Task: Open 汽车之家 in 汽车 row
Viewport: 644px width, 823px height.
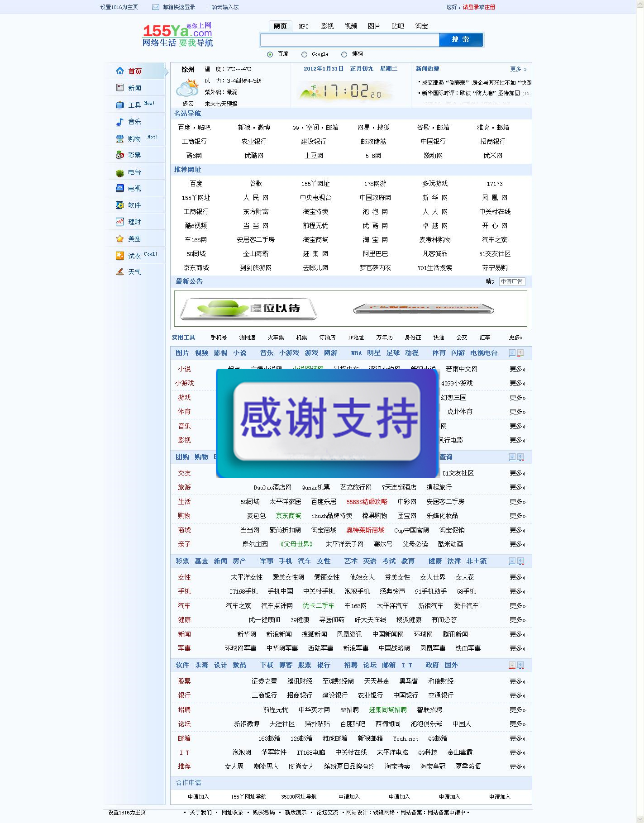Action: (239, 606)
